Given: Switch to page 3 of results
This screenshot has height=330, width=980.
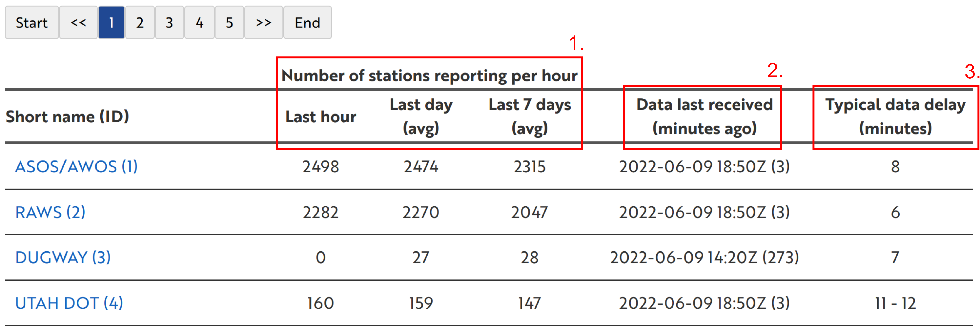Looking at the screenshot, I should pos(169,23).
